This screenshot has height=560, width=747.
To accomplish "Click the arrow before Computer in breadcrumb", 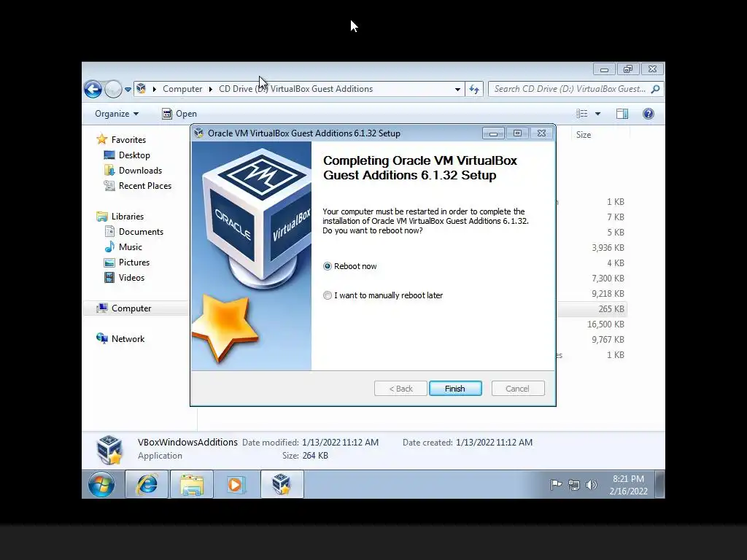I will pos(155,89).
